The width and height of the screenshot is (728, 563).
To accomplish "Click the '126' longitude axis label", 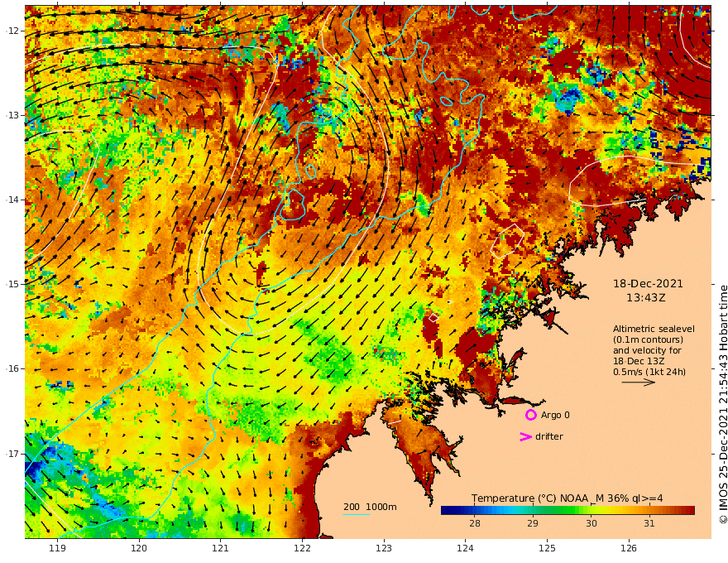I will click(629, 548).
